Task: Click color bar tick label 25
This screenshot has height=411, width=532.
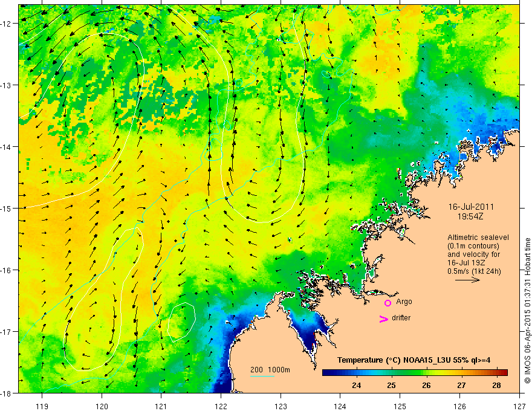Action: tap(391, 385)
